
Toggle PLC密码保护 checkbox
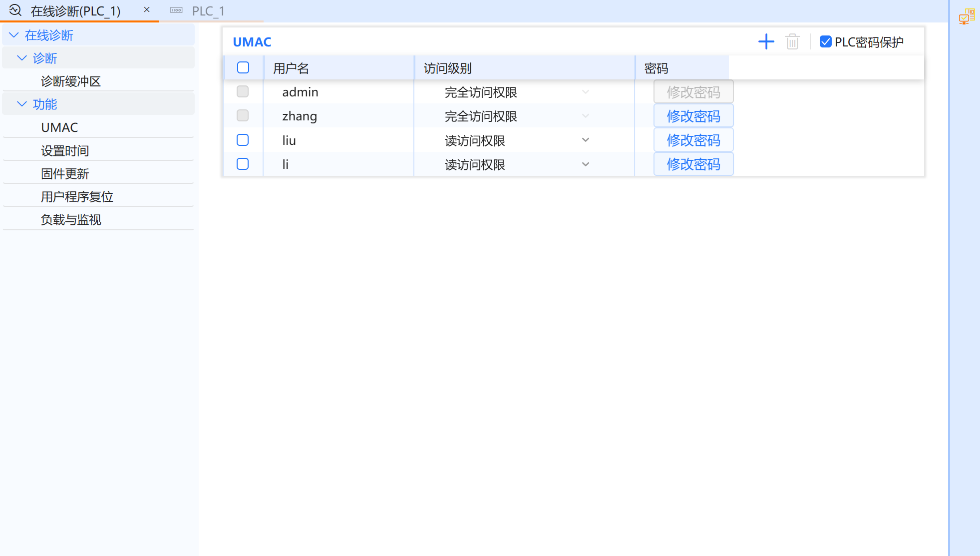[826, 42]
